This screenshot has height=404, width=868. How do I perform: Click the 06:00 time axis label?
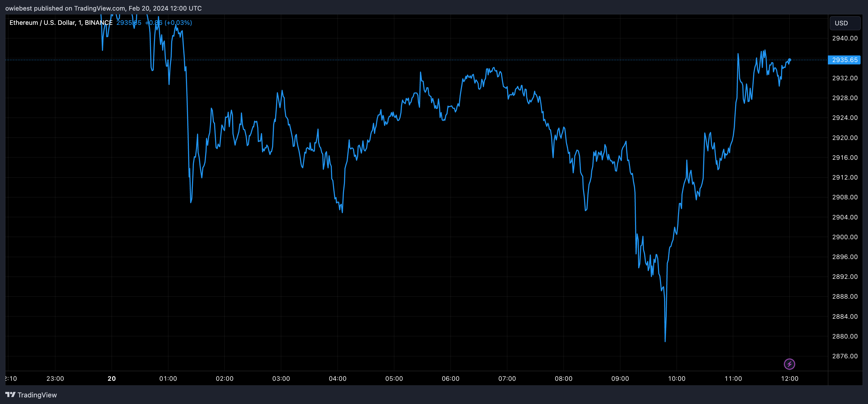click(x=451, y=378)
